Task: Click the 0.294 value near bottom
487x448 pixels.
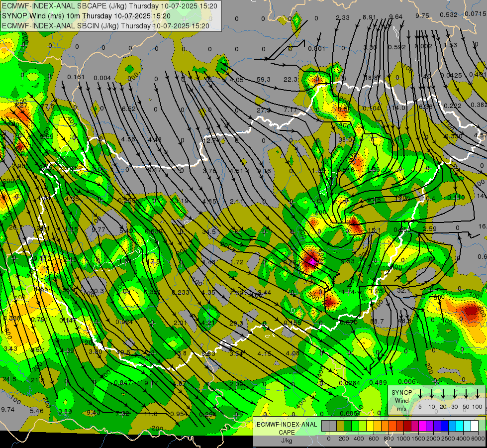Action: (x=207, y=414)
